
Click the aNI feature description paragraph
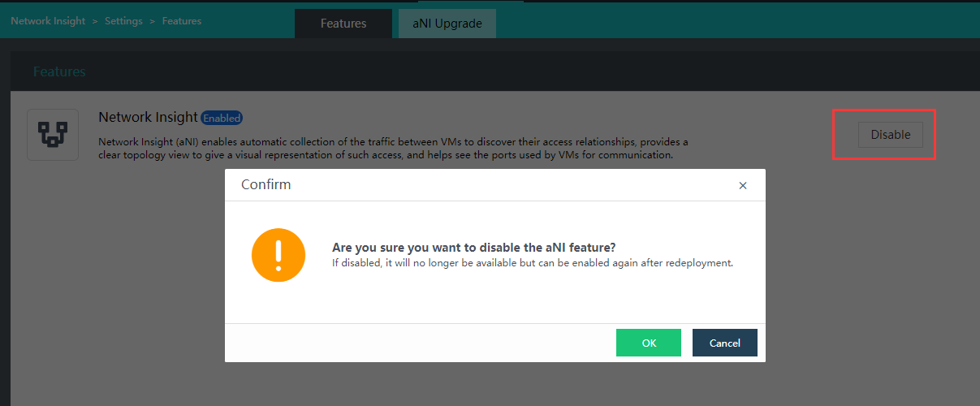[x=393, y=148]
